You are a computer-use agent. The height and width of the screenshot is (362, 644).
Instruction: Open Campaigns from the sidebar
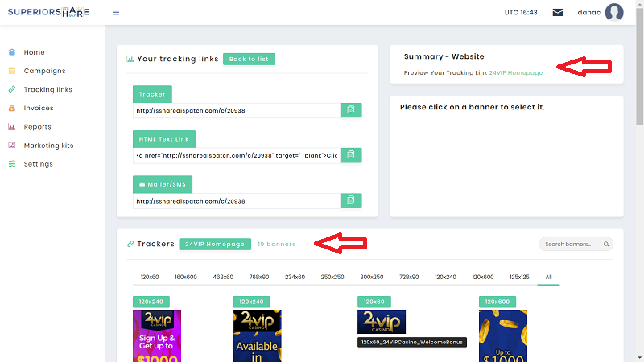point(44,71)
